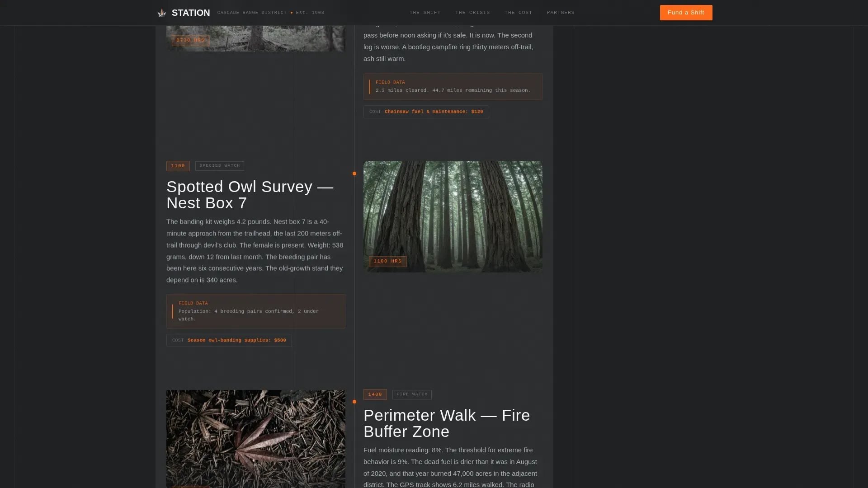
Task: Select the PARTNERS nav link
Action: click(561, 13)
